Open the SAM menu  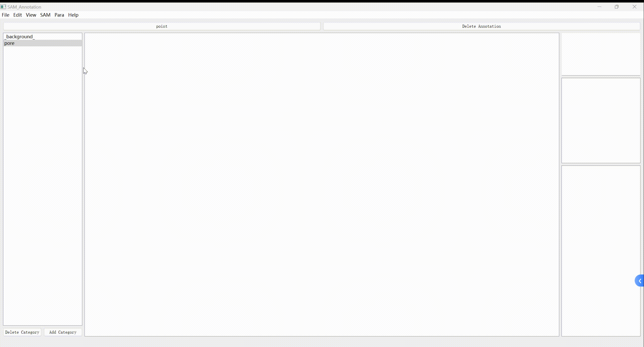(45, 15)
